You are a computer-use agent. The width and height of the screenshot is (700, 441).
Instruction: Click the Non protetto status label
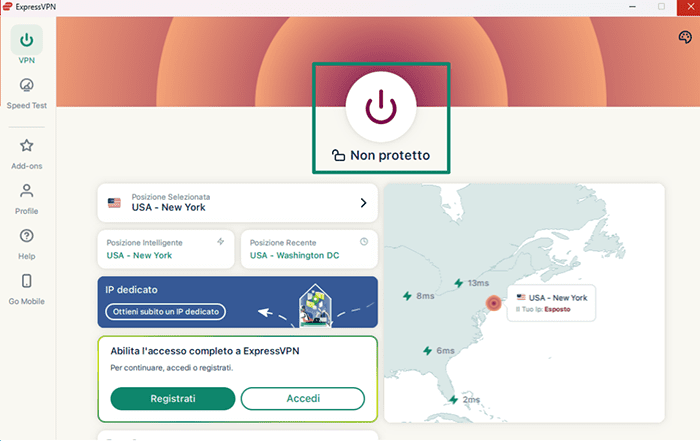(381, 156)
